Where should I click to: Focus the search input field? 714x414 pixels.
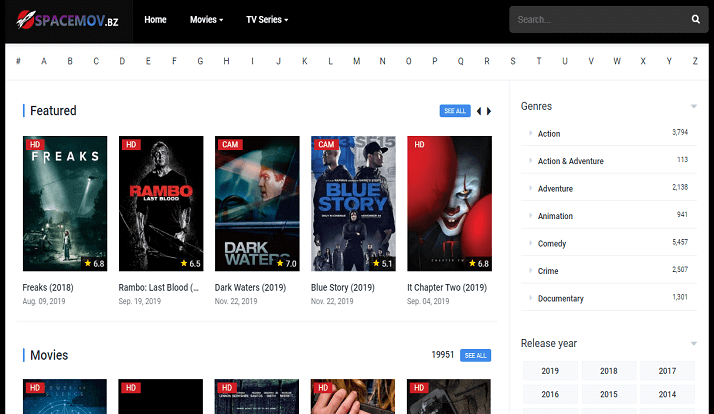point(597,20)
